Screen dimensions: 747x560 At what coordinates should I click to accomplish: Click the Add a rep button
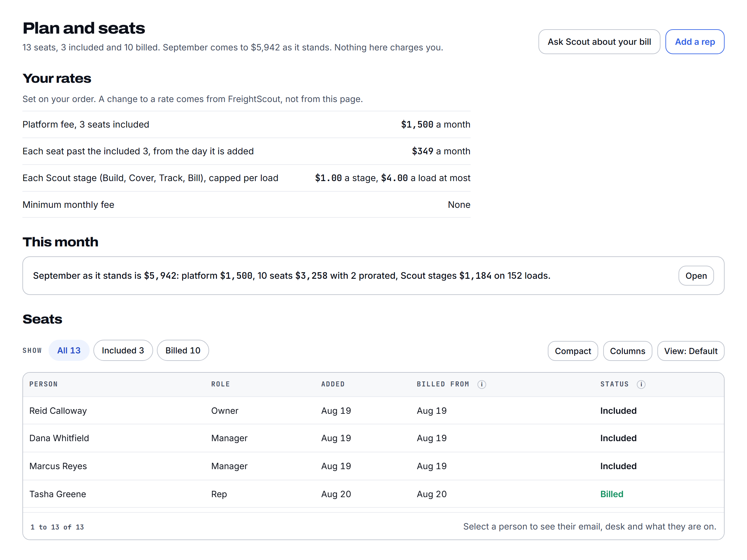[695, 41]
